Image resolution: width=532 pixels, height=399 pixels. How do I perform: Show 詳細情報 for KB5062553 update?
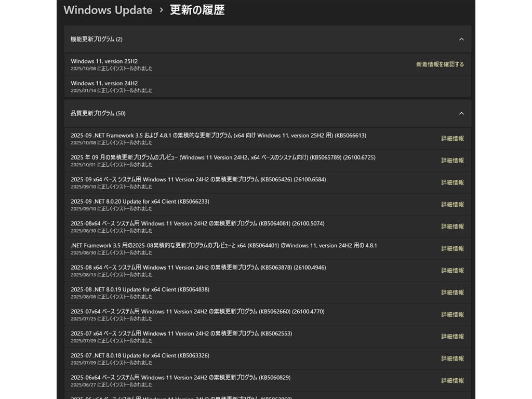[x=452, y=337]
